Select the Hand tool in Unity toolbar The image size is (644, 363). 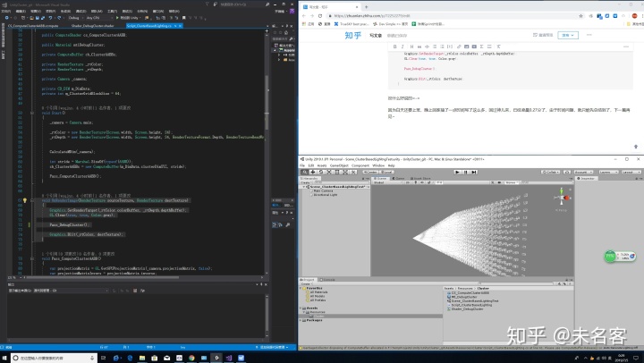coord(305,172)
